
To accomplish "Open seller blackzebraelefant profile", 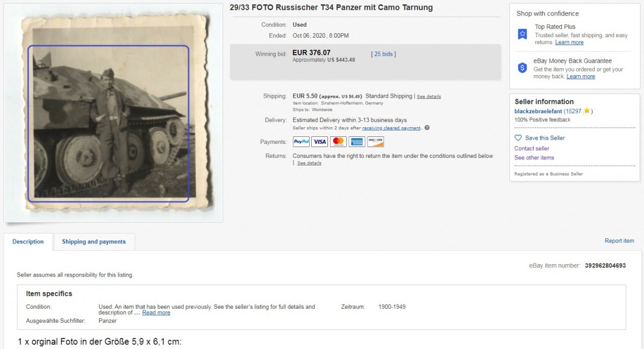I will 538,111.
